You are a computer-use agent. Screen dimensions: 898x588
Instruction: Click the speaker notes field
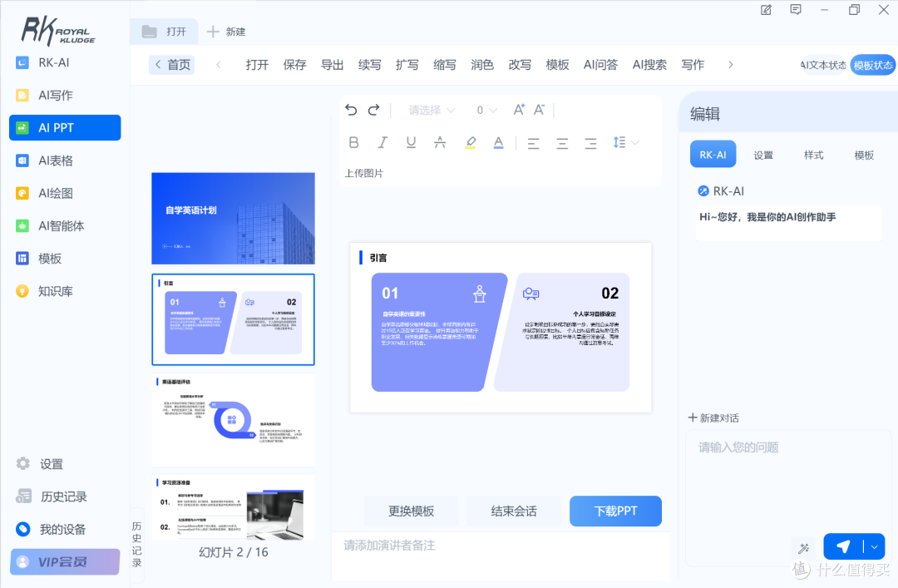501,556
